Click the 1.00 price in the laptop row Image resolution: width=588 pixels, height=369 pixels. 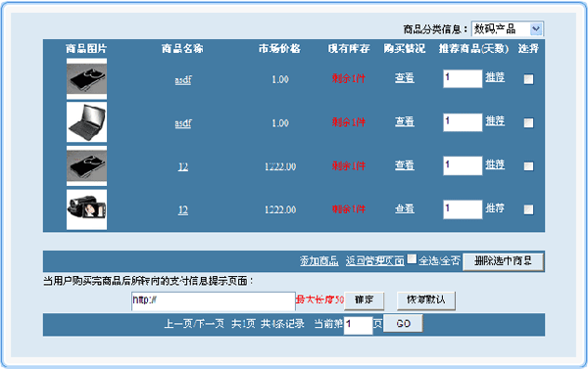[x=280, y=123]
